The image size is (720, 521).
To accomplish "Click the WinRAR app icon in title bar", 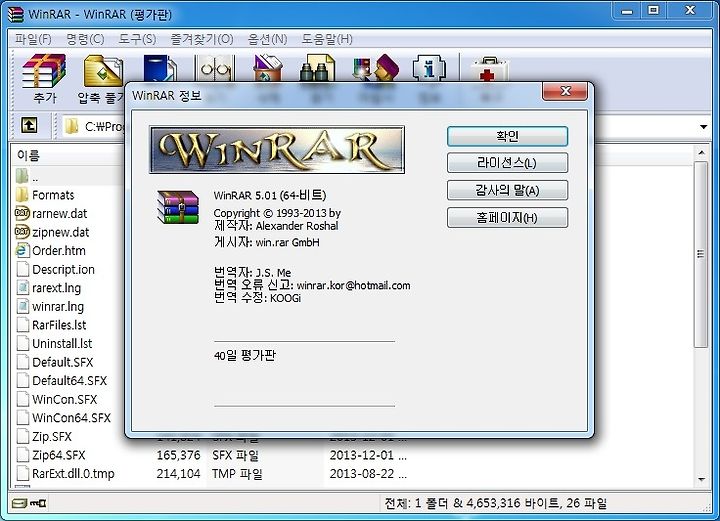I will click(x=16, y=14).
